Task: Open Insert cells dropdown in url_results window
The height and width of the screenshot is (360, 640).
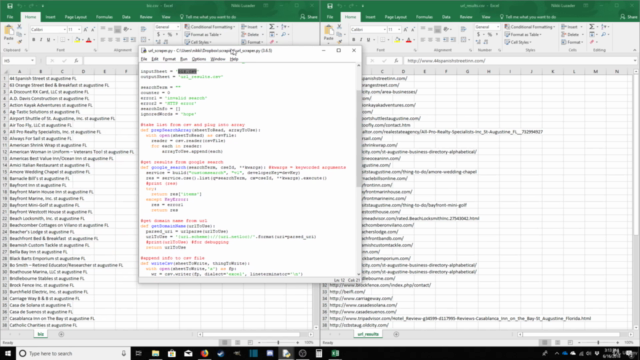Action: coord(581,27)
